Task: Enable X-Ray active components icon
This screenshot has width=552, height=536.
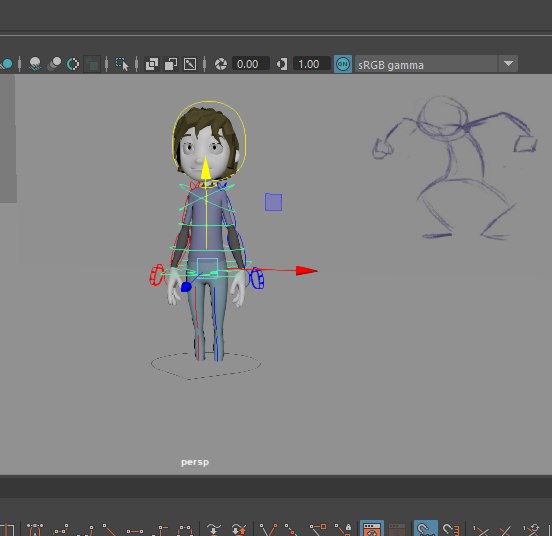Action: 171,64
